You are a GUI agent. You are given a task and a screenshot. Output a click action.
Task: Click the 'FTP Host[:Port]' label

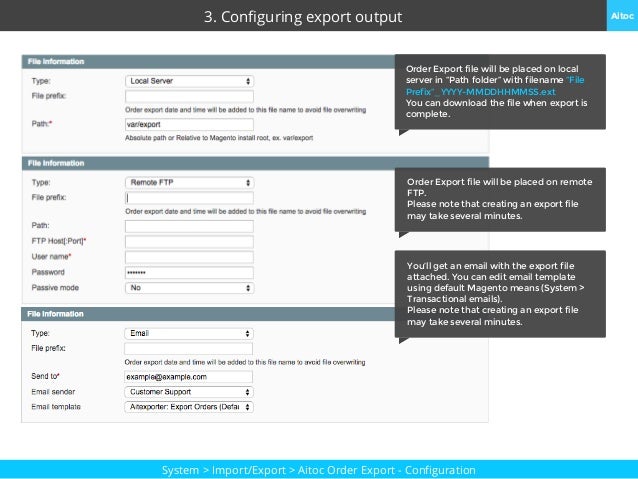59,241
